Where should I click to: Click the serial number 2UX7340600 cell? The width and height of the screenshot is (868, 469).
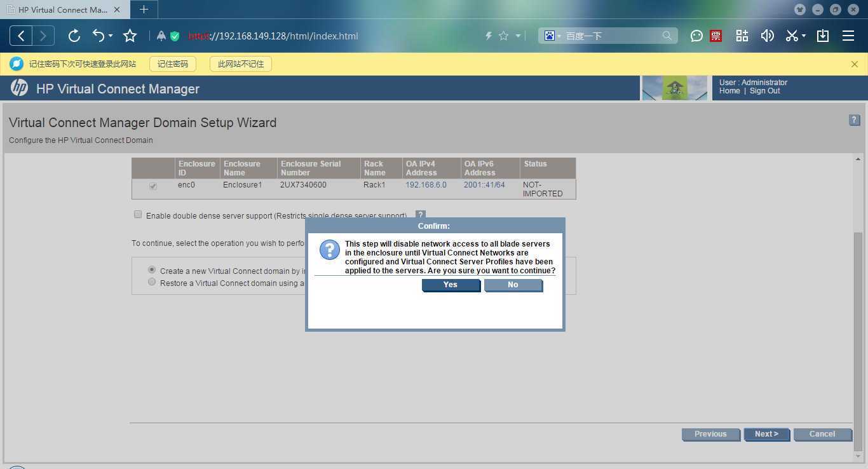coord(318,189)
